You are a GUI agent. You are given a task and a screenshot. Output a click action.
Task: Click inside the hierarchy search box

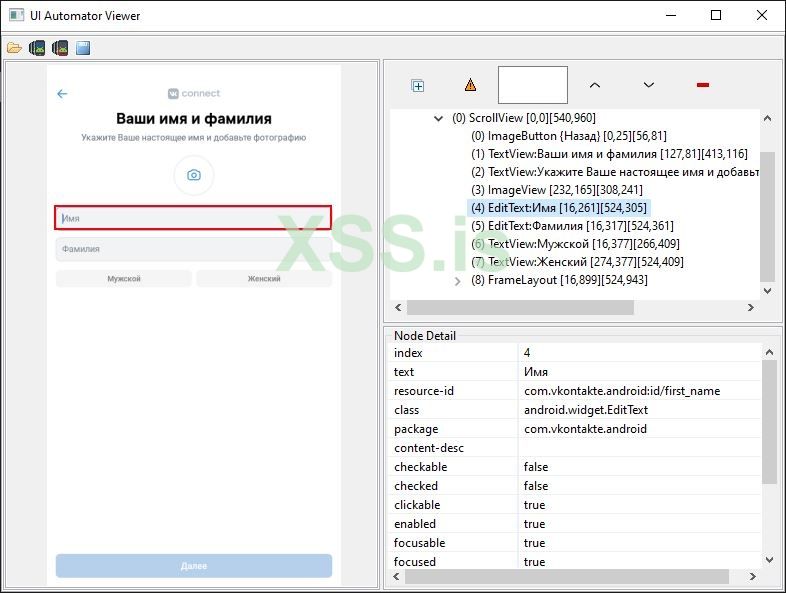pyautogui.click(x=532, y=85)
